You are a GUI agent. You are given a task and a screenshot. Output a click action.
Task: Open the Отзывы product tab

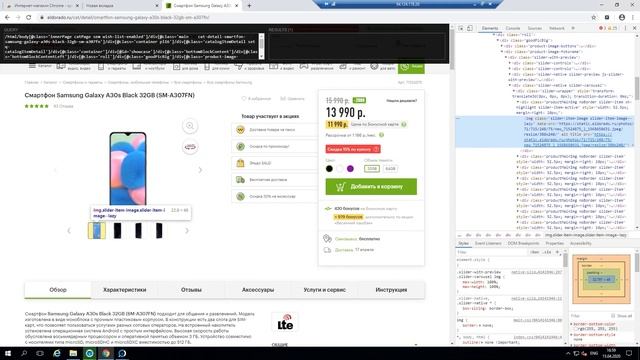point(191,290)
